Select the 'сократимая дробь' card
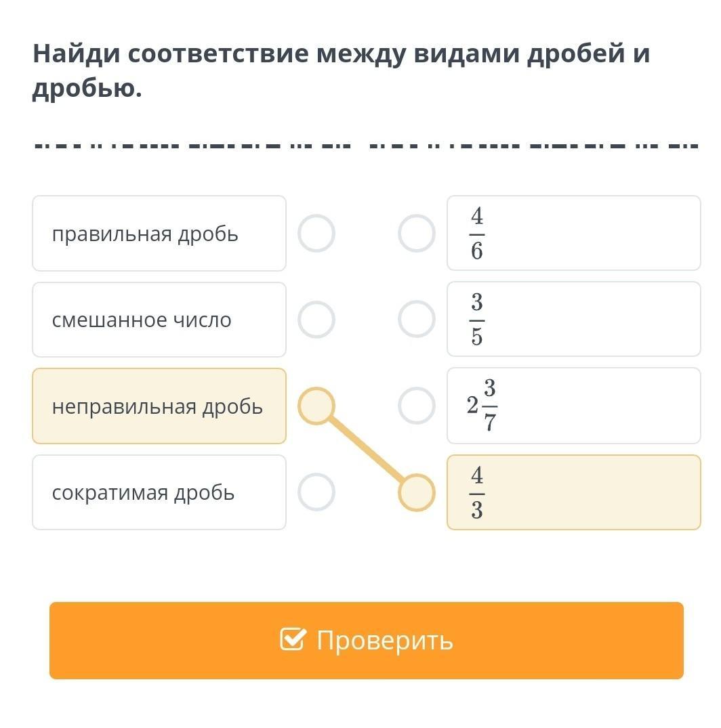Screen dimensions: 721x728 coord(159,492)
